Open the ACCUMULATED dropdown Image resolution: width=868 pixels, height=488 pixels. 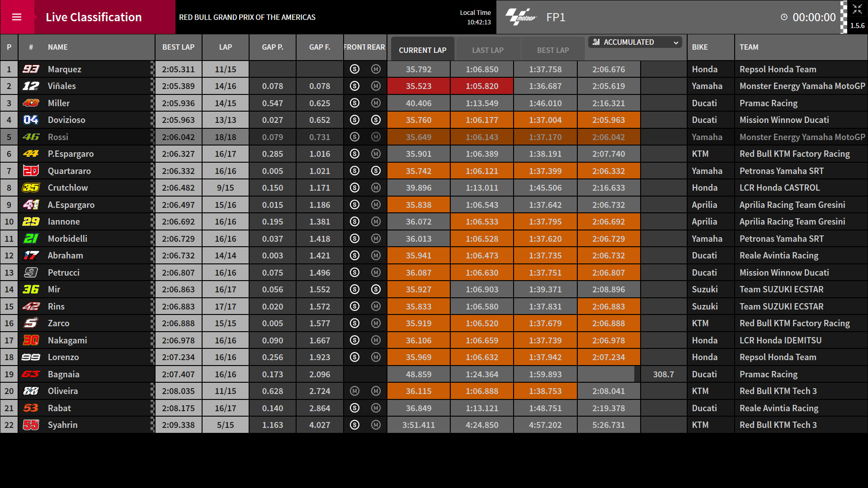(635, 42)
